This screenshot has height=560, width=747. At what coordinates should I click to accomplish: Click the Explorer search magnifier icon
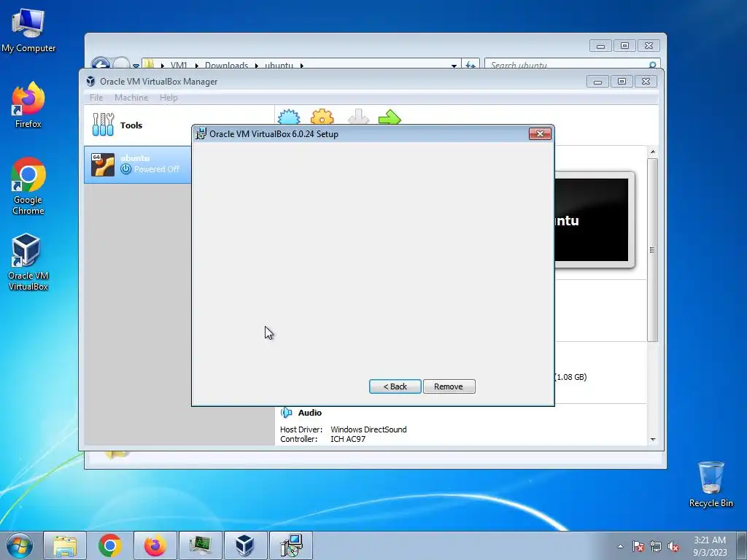click(x=653, y=64)
